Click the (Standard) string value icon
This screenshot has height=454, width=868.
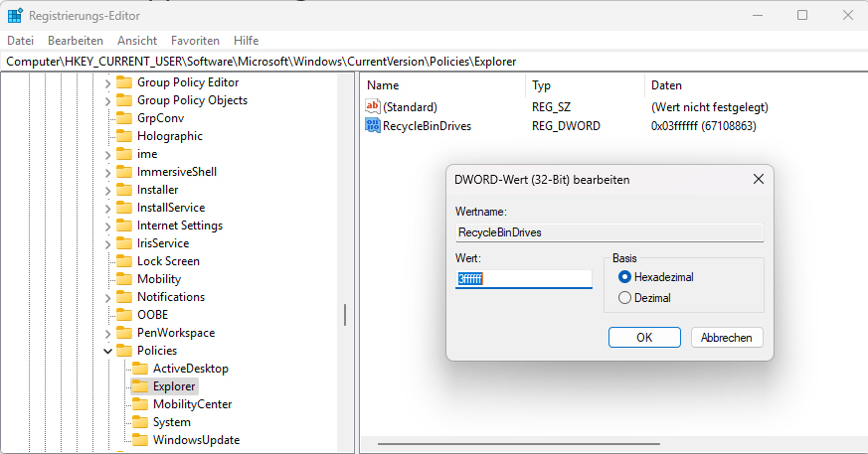373,106
